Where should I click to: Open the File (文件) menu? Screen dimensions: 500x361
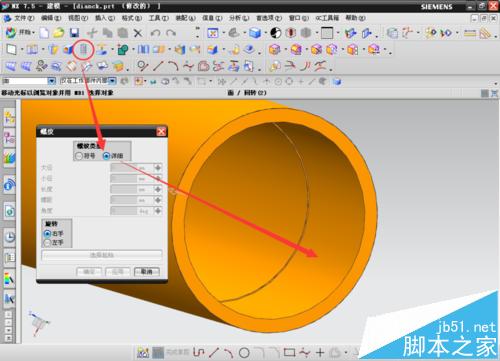pyautogui.click(x=23, y=18)
